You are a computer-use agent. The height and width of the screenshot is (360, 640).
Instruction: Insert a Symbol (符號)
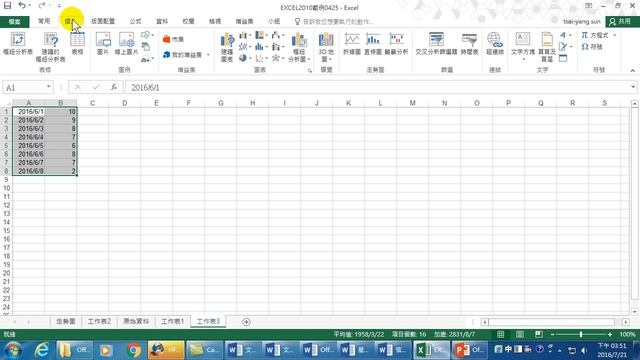pyautogui.click(x=592, y=47)
